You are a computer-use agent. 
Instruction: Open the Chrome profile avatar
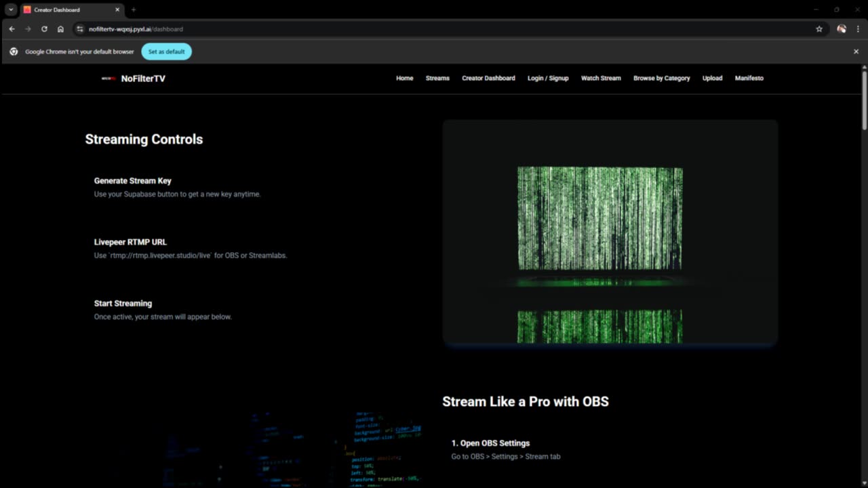tap(842, 29)
